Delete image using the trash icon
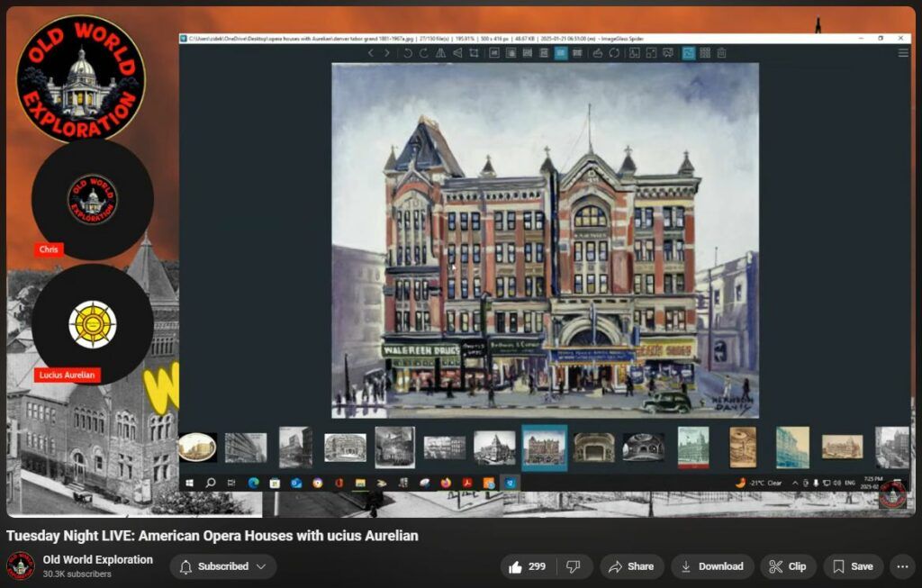 point(721,53)
